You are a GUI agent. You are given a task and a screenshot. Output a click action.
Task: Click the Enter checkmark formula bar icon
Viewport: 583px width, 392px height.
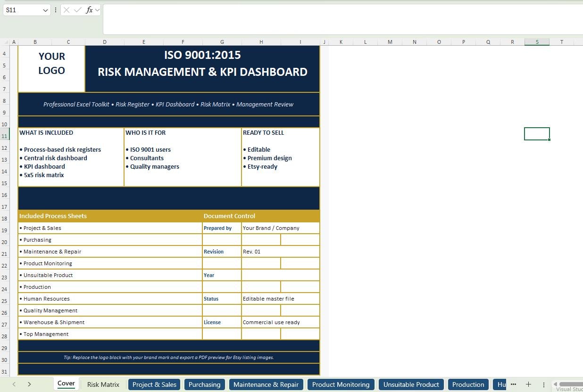click(x=78, y=10)
